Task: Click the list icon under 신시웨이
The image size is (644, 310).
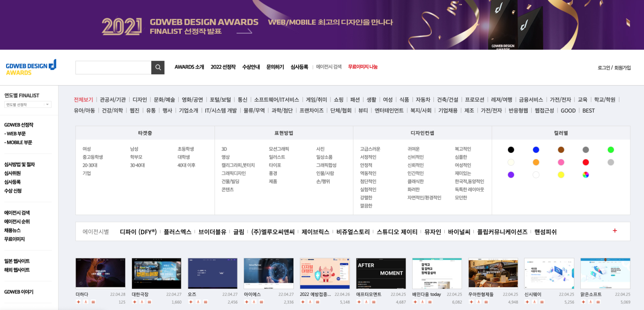Action: tap(542, 302)
